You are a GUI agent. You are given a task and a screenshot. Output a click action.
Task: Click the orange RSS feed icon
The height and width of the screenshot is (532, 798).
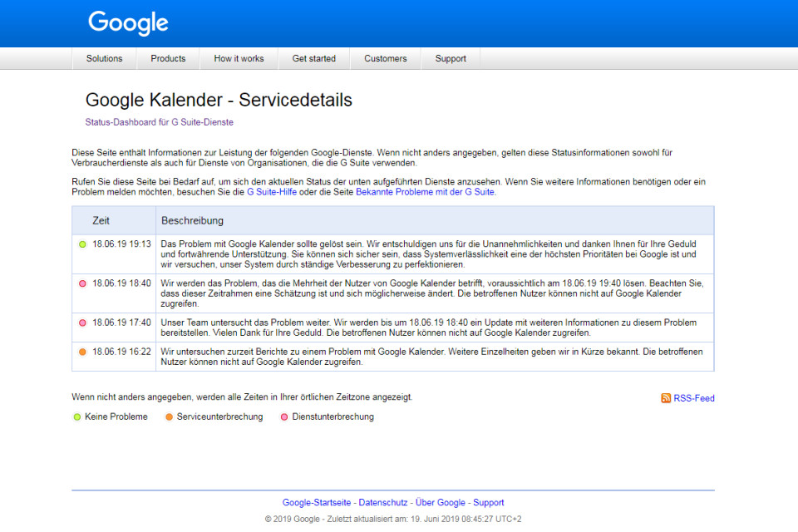[666, 398]
